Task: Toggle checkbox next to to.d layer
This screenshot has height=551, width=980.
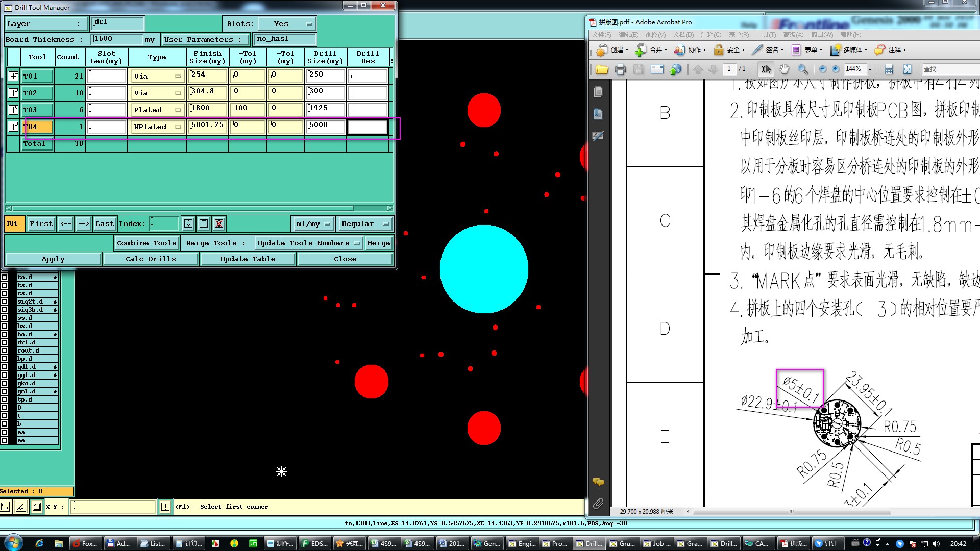Action: tap(5, 277)
